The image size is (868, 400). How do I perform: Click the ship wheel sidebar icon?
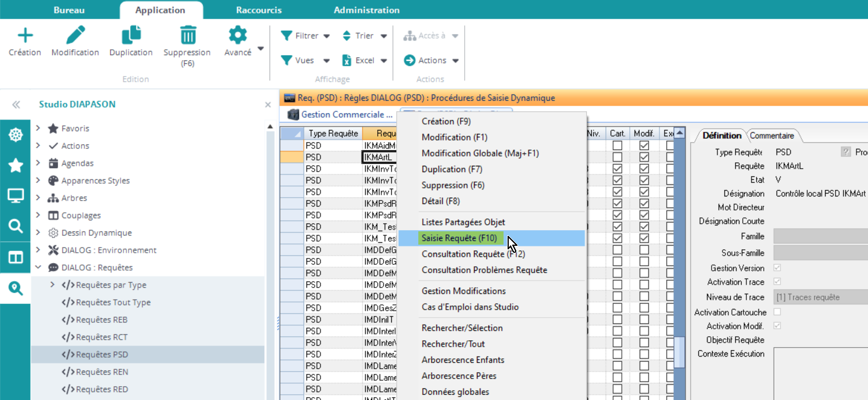[x=15, y=135]
